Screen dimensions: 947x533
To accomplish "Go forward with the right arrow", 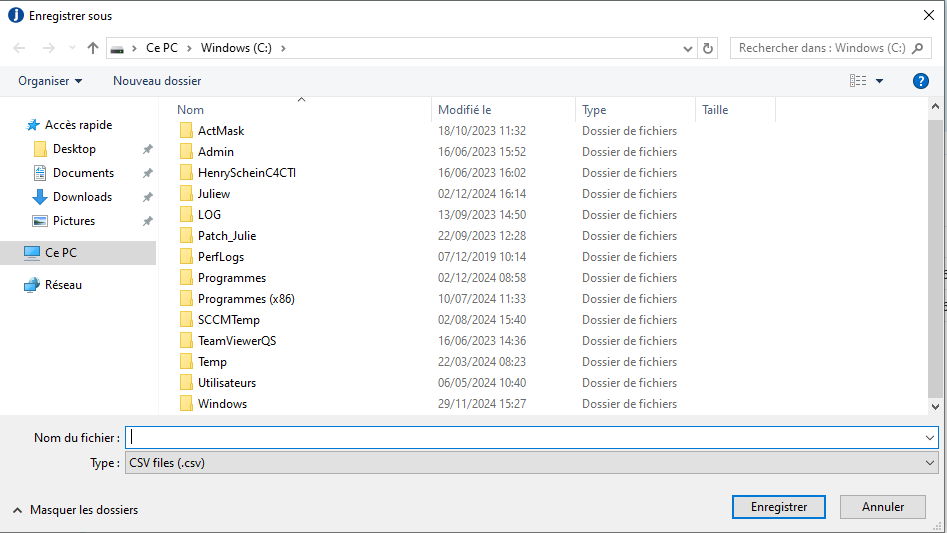I will pyautogui.click(x=48, y=48).
